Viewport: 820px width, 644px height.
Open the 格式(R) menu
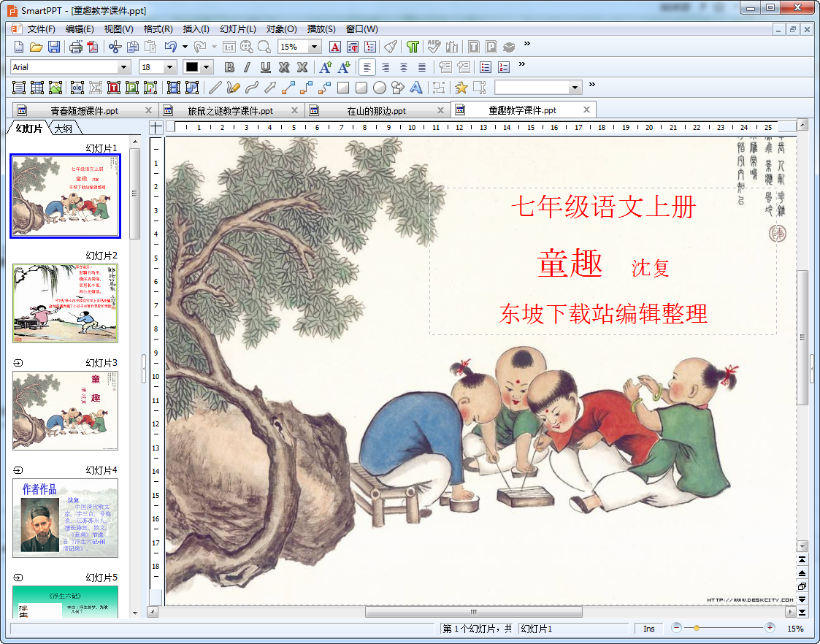(158, 28)
